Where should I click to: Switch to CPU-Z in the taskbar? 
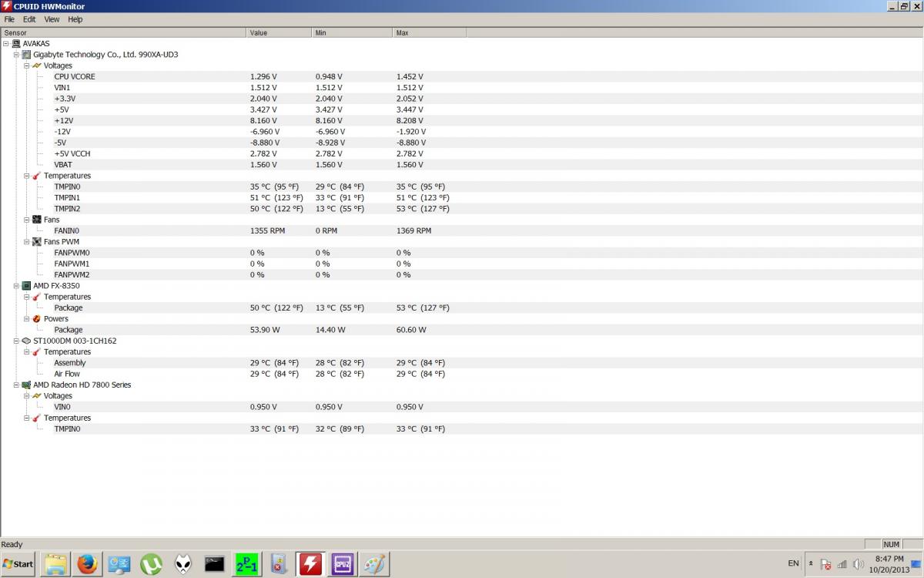tap(343, 564)
